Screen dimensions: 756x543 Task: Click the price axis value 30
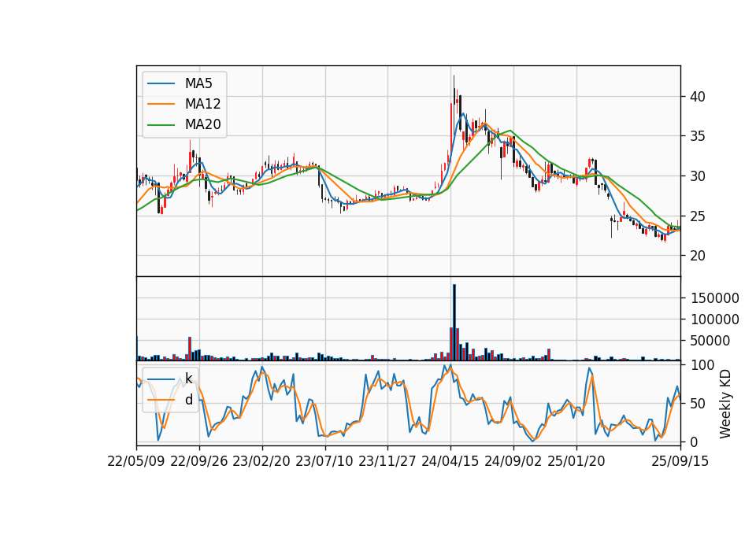coord(698,176)
